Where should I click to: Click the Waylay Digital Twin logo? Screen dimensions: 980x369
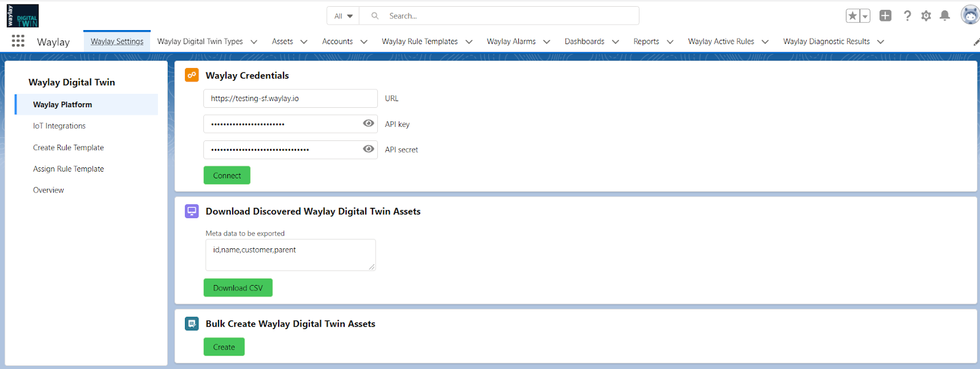(23, 16)
